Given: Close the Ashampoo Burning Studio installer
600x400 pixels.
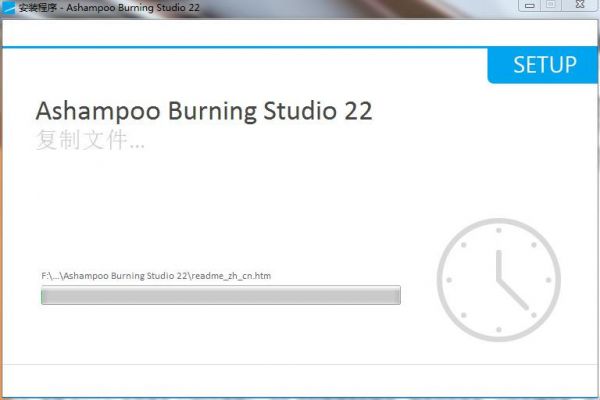Looking at the screenshot, I should [x=580, y=5].
